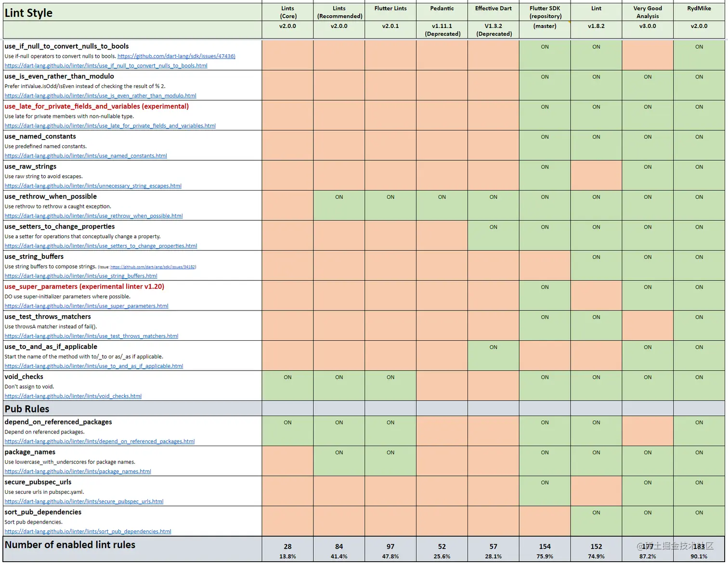This screenshot has height=565, width=728.
Task: Open the sdk issues 34182 link
Action: click(x=153, y=267)
